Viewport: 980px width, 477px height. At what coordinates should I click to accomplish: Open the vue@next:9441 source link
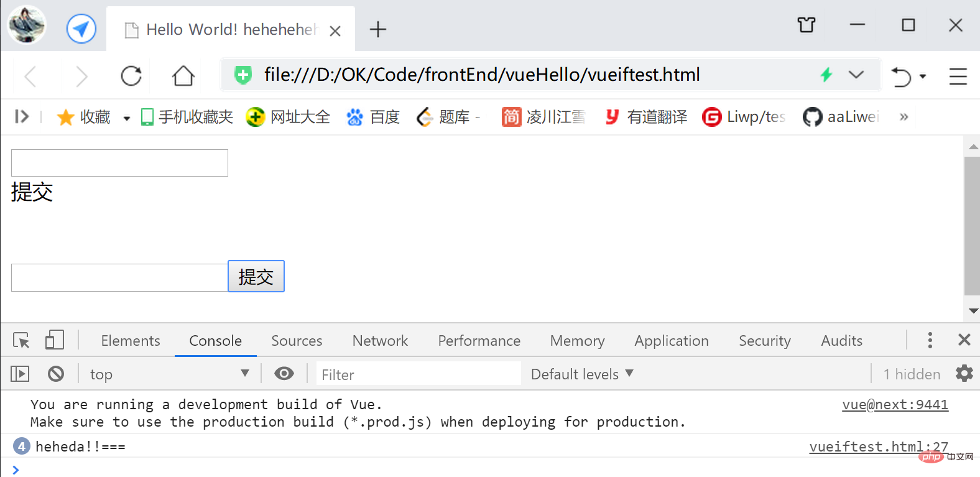pos(895,405)
